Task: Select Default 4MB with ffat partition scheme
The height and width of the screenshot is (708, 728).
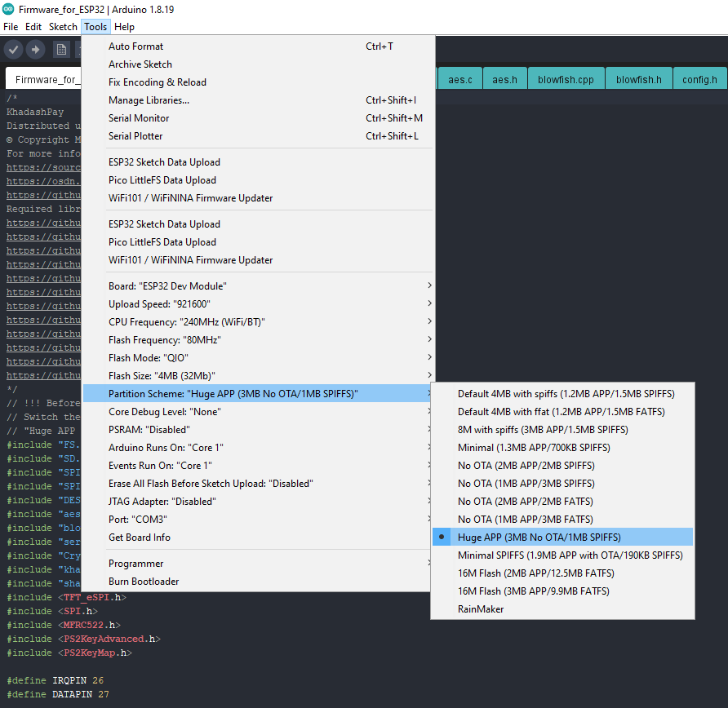Action: pyautogui.click(x=562, y=412)
